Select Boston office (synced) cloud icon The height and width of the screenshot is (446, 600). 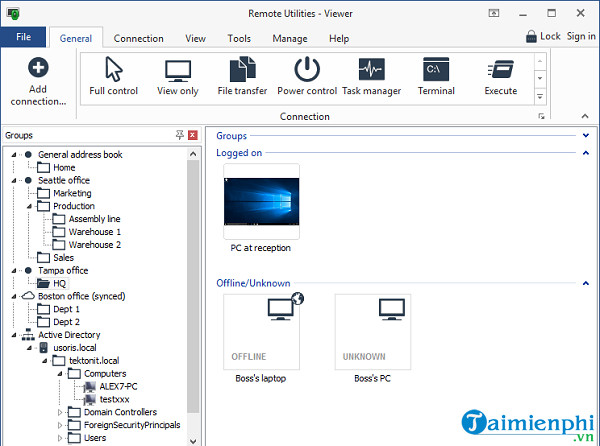coord(28,296)
